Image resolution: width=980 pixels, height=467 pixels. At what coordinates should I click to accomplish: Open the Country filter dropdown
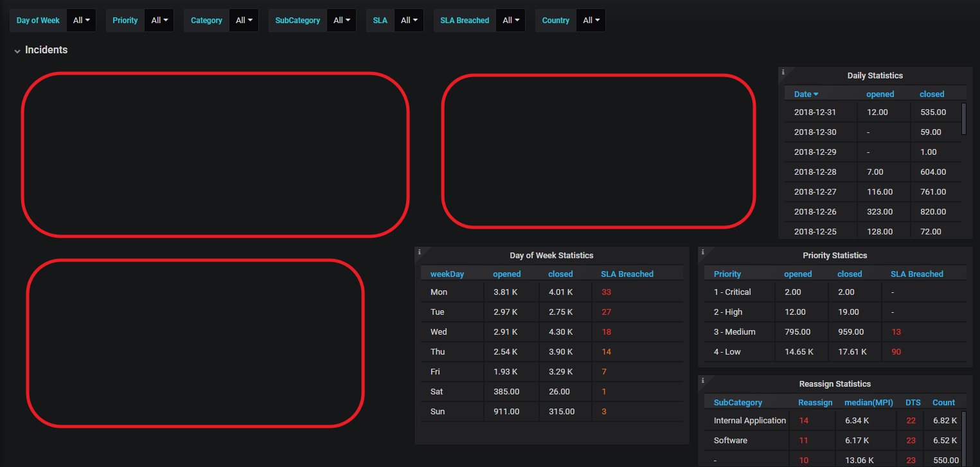pos(591,20)
